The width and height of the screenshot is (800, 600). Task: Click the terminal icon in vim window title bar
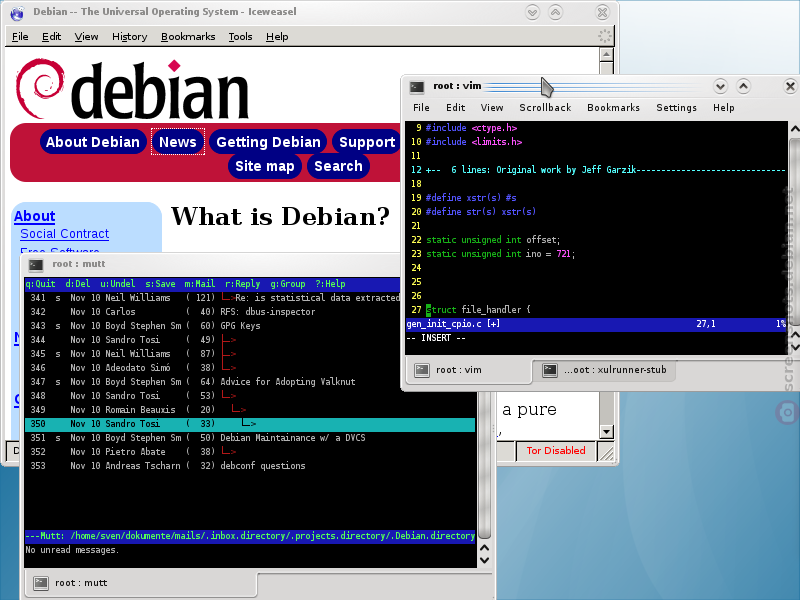pos(417,87)
